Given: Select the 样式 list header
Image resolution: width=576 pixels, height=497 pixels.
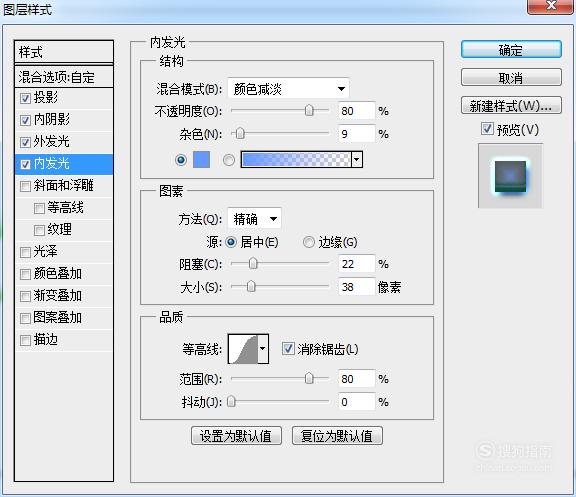Looking at the screenshot, I should click(x=64, y=52).
